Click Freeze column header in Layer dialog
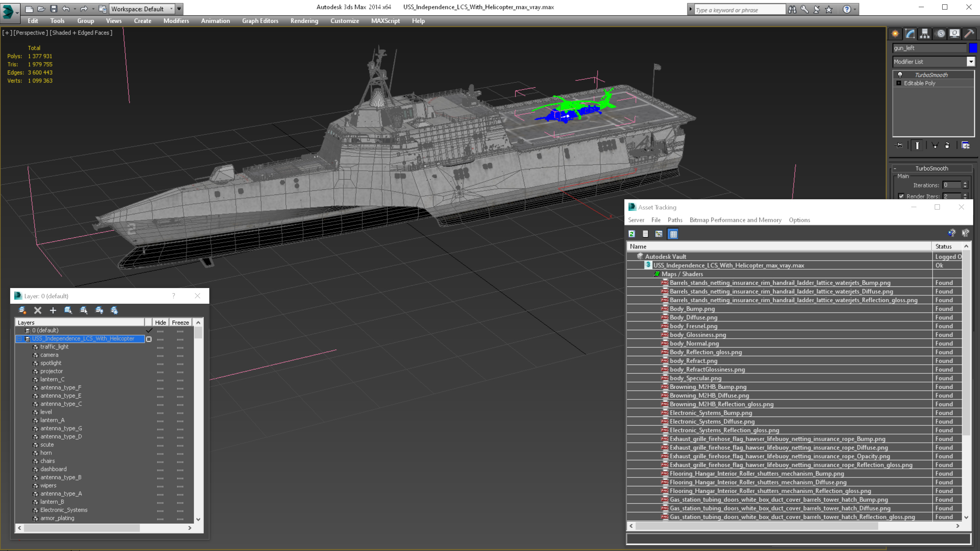980x551 pixels. coord(180,322)
